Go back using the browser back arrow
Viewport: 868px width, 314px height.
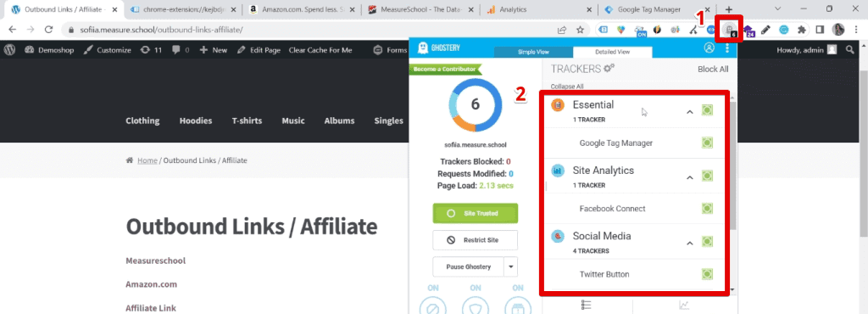12,30
